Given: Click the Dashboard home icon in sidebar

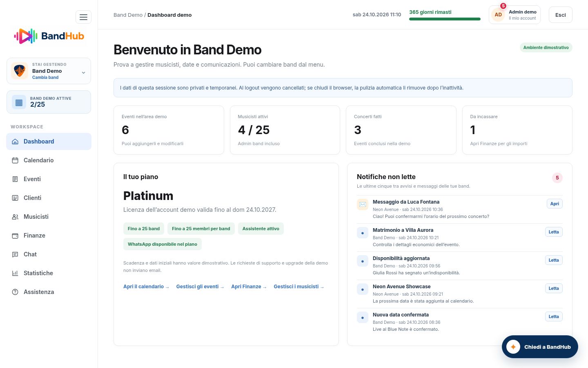Looking at the screenshot, I should point(15,141).
